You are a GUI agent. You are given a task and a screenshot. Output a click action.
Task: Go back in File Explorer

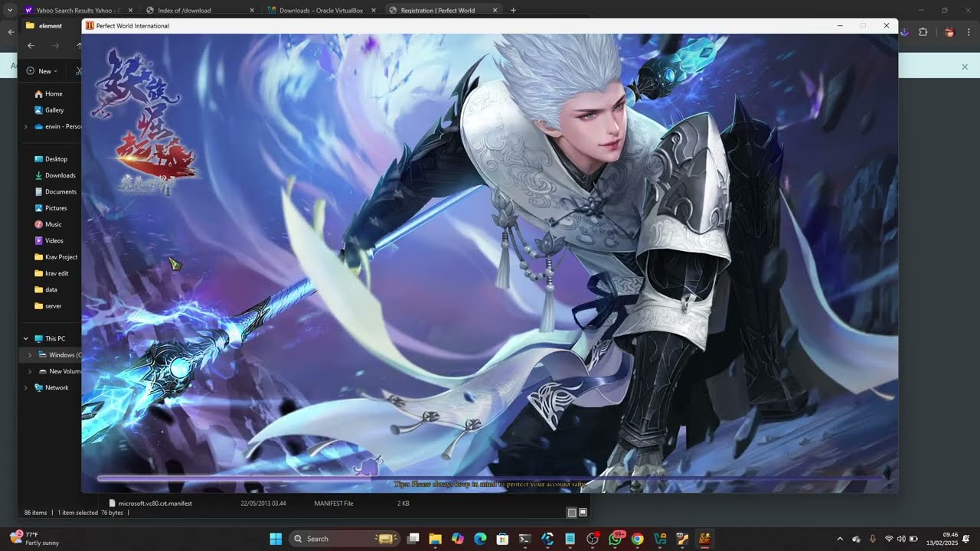[31, 46]
